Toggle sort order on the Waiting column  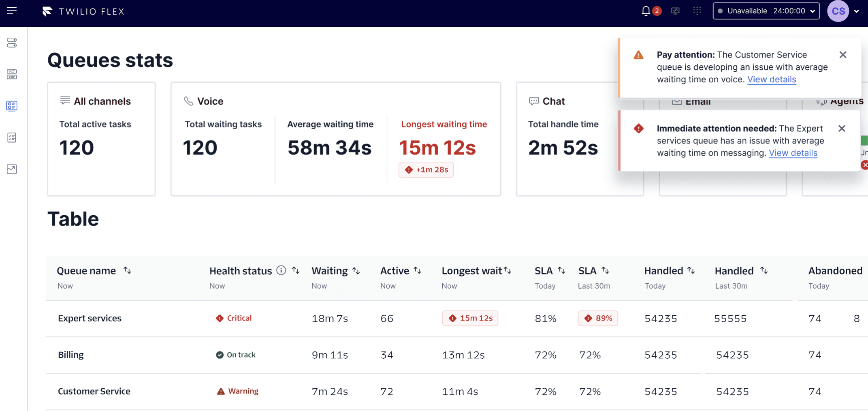[356, 270]
